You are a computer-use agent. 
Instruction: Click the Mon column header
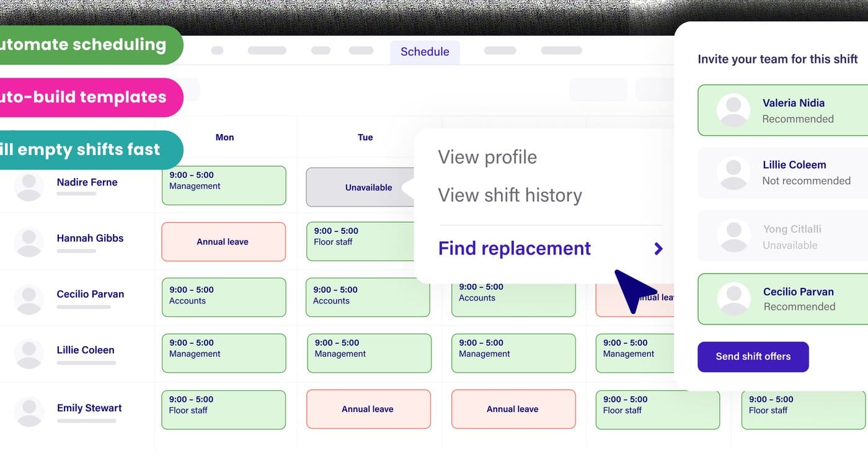tap(224, 137)
